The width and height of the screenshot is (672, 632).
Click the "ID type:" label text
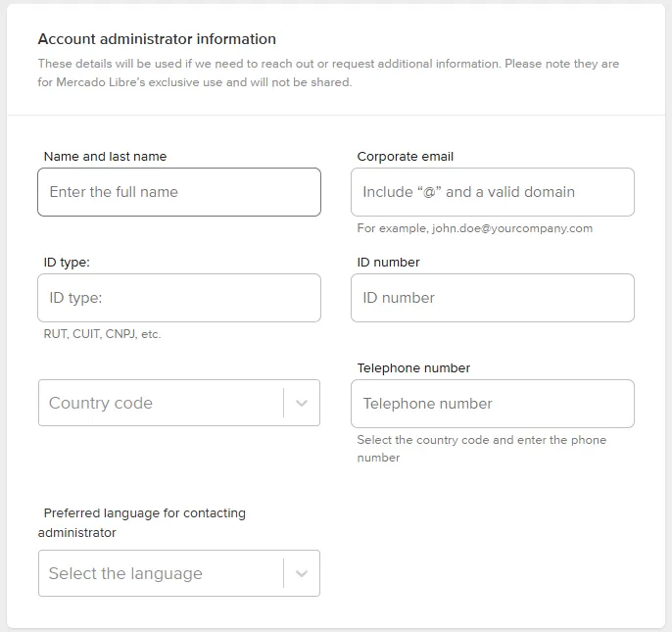coord(67,263)
